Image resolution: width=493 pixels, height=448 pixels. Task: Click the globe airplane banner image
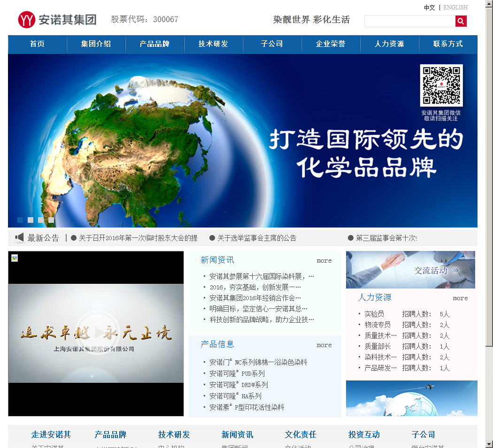click(412, 398)
